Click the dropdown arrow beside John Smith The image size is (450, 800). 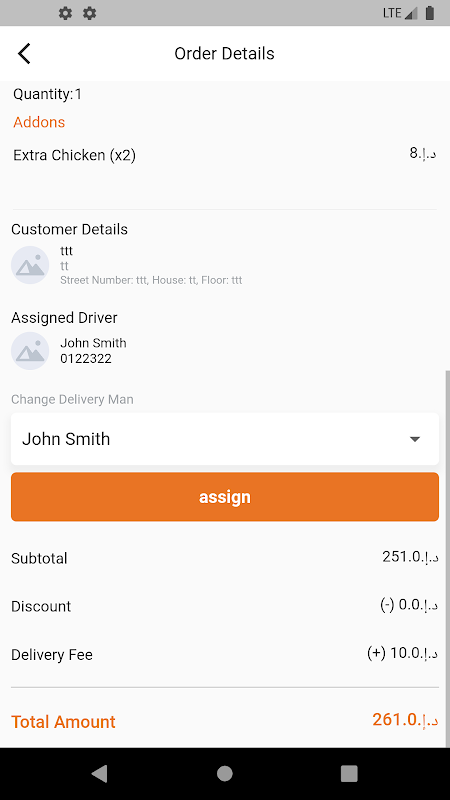tap(415, 439)
